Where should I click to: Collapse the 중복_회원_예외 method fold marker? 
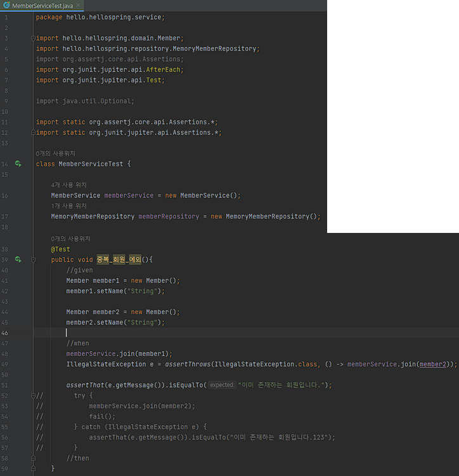click(x=33, y=260)
